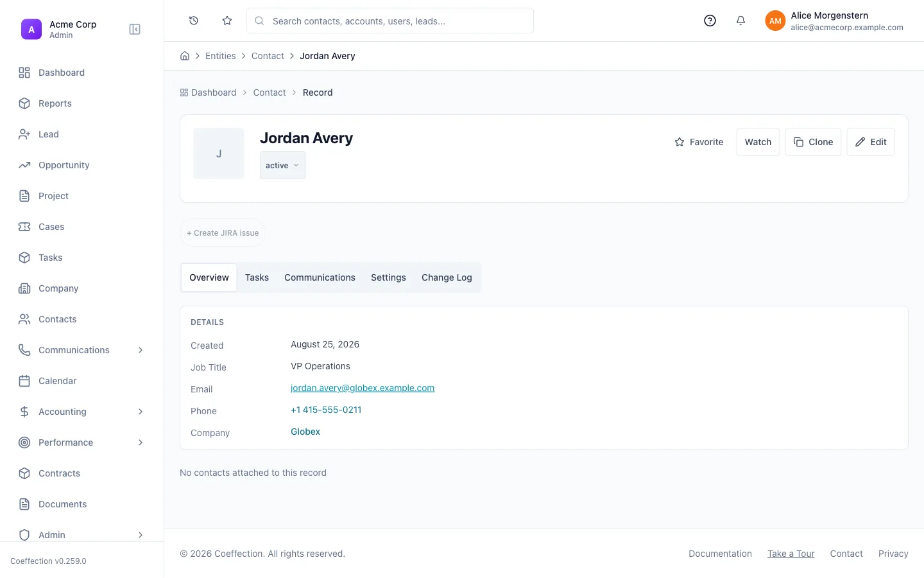Click the search contacts input field
The image size is (924, 578).
tap(390, 21)
